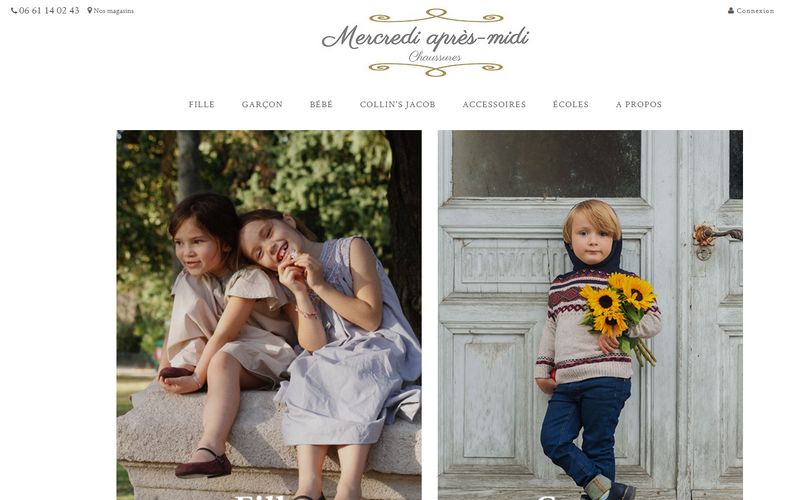Click the user icon beside Connexion
The image size is (800, 500).
[x=731, y=10]
